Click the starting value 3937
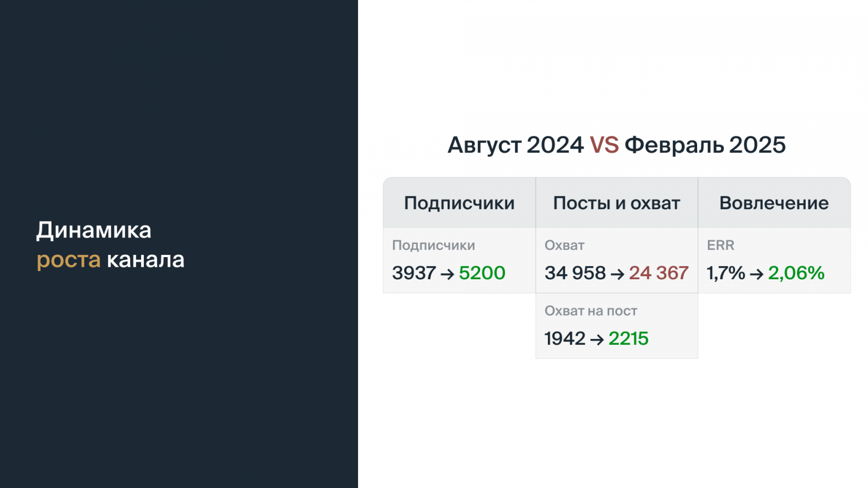Screen dimensions: 868x488 414,273
